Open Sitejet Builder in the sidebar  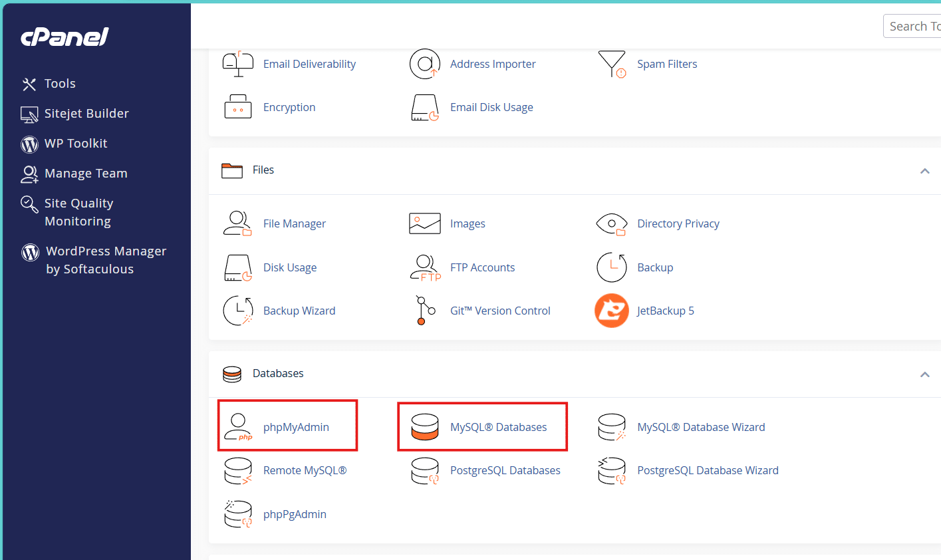(x=86, y=114)
